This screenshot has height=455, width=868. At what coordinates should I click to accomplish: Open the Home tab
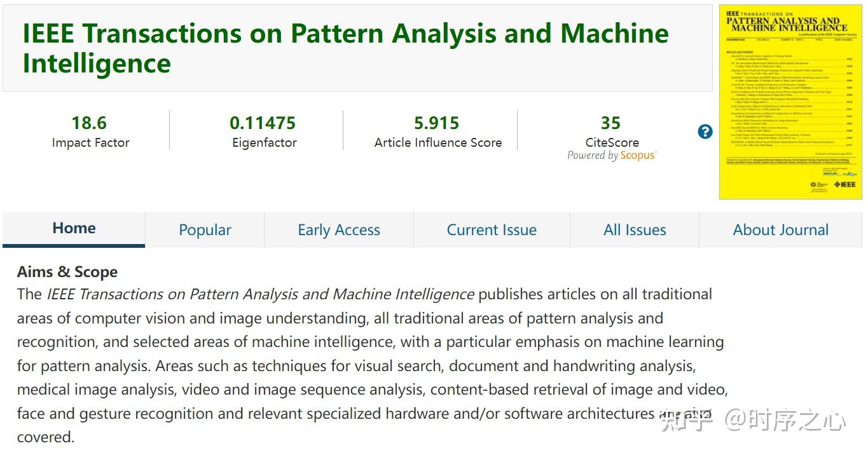(74, 229)
